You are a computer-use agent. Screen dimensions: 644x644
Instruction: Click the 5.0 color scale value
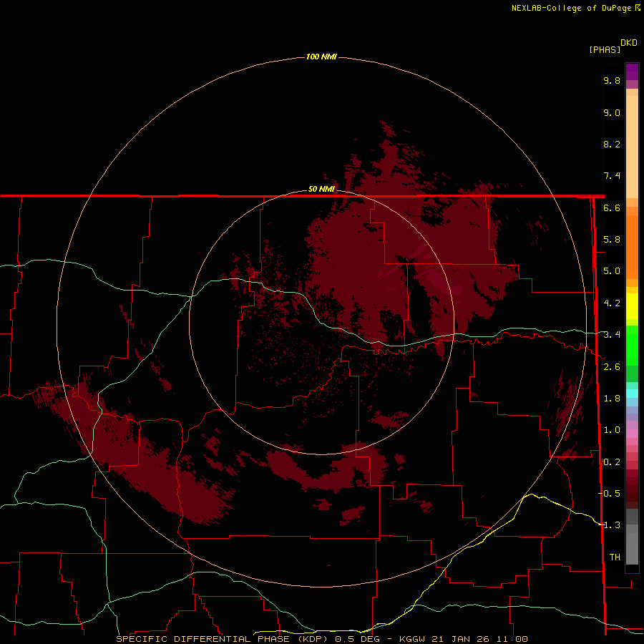(x=612, y=271)
